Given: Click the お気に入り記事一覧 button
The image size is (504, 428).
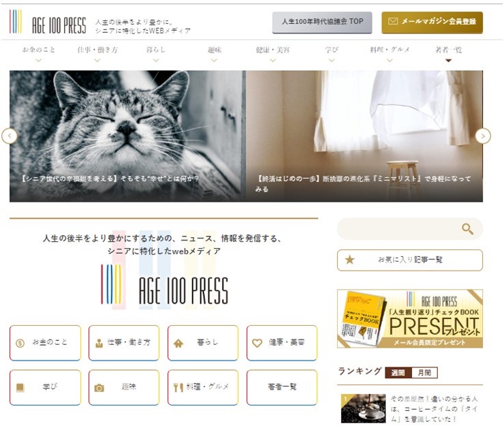Looking at the screenshot, I should point(410,260).
